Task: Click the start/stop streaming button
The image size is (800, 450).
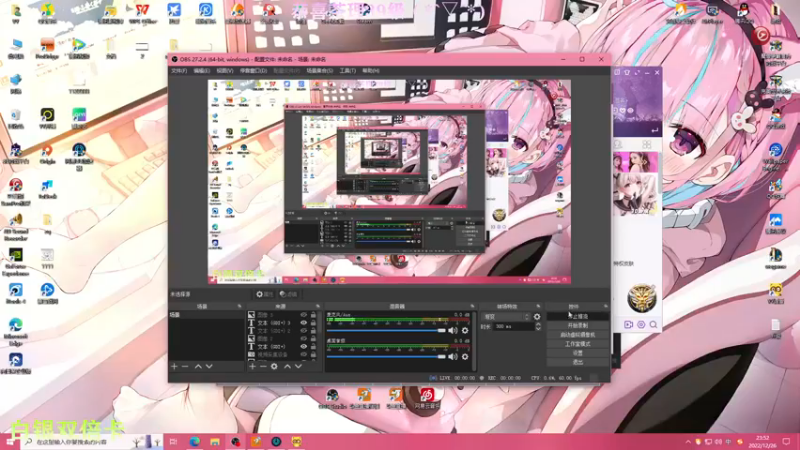Action: pyautogui.click(x=578, y=316)
